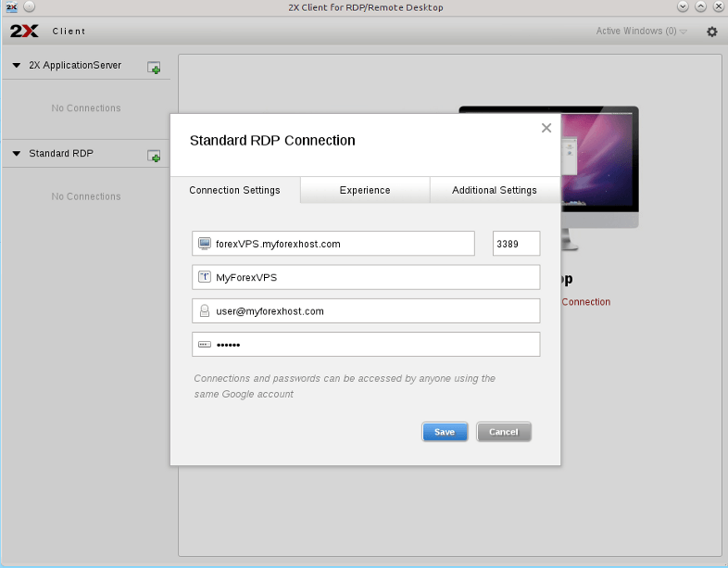Open the Active Windows (0) dropdown
728x568 pixels.
[641, 32]
